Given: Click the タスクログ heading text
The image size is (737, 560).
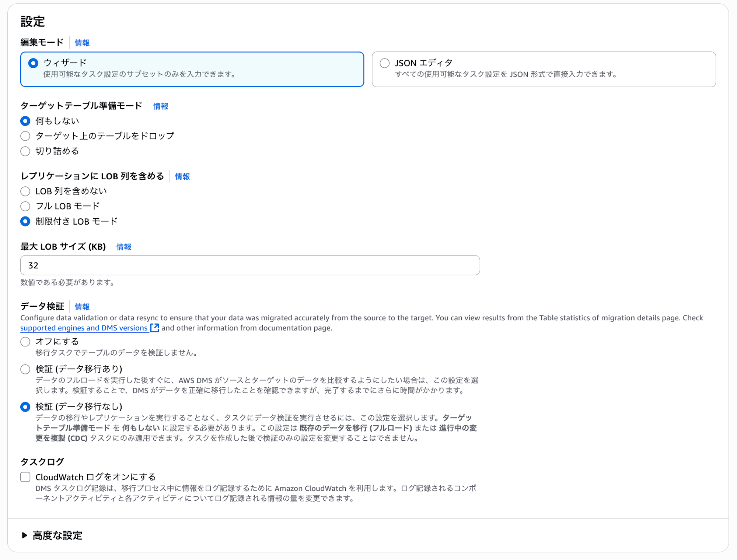Looking at the screenshot, I should [42, 462].
